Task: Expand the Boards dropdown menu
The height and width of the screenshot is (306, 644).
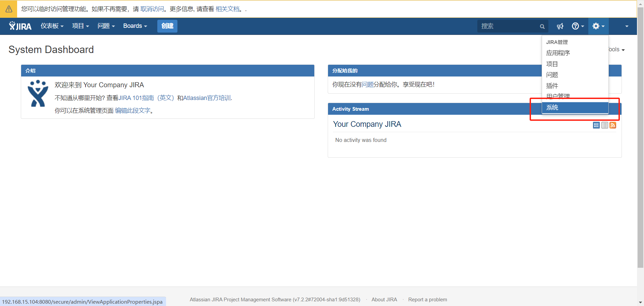Action: (x=135, y=26)
